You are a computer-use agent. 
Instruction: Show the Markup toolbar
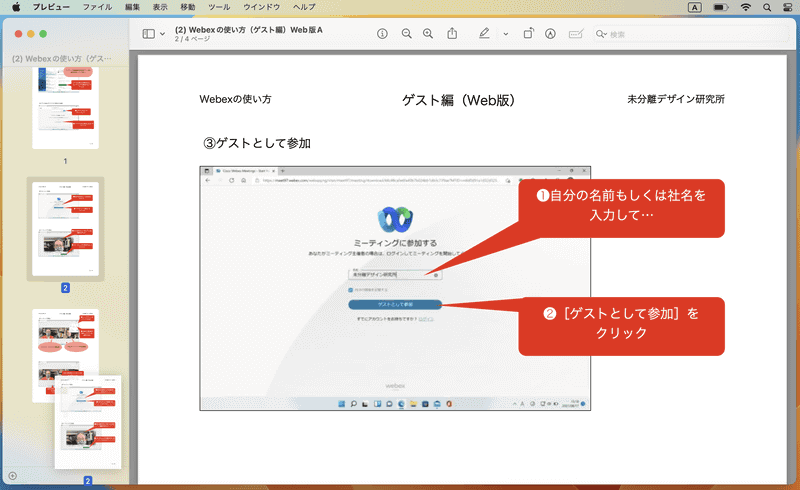pyautogui.click(x=550, y=34)
